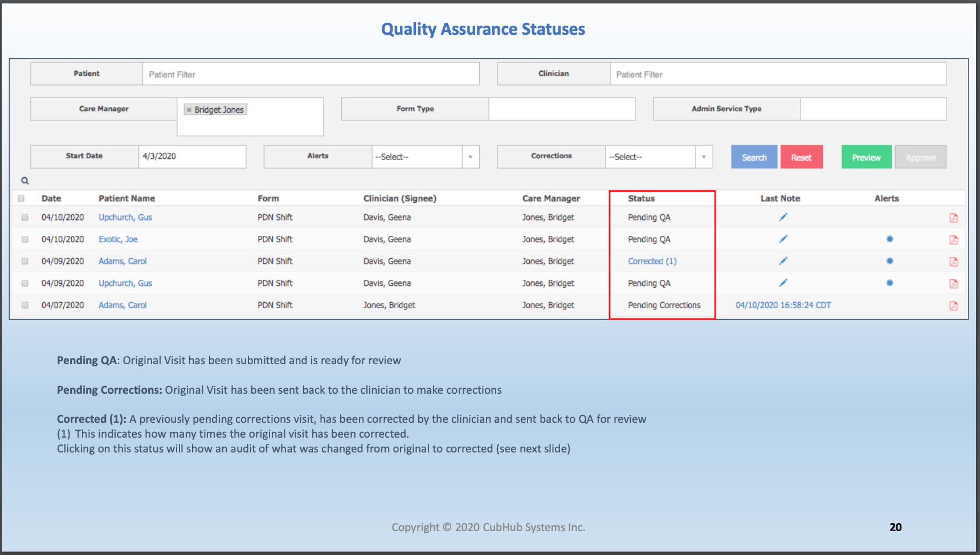980x555 pixels.
Task: Click the Clinician filter input field
Action: 778,74
